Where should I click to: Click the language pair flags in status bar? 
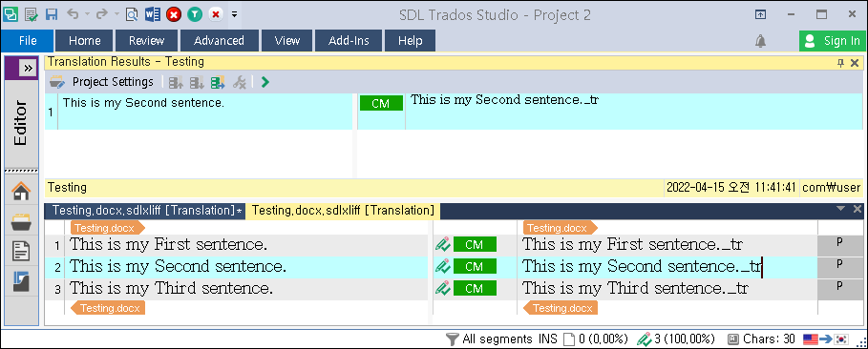click(x=825, y=339)
